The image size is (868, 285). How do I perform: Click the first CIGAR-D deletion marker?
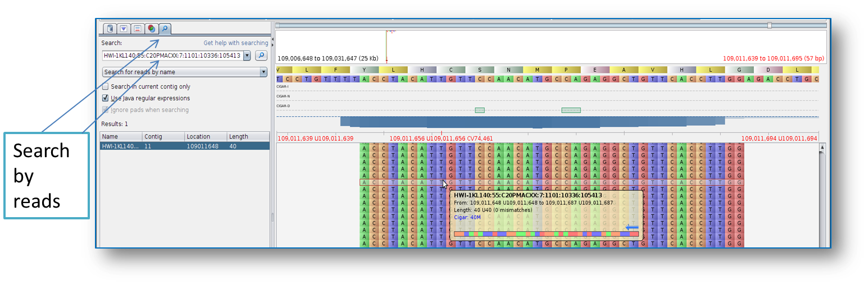pos(479,110)
